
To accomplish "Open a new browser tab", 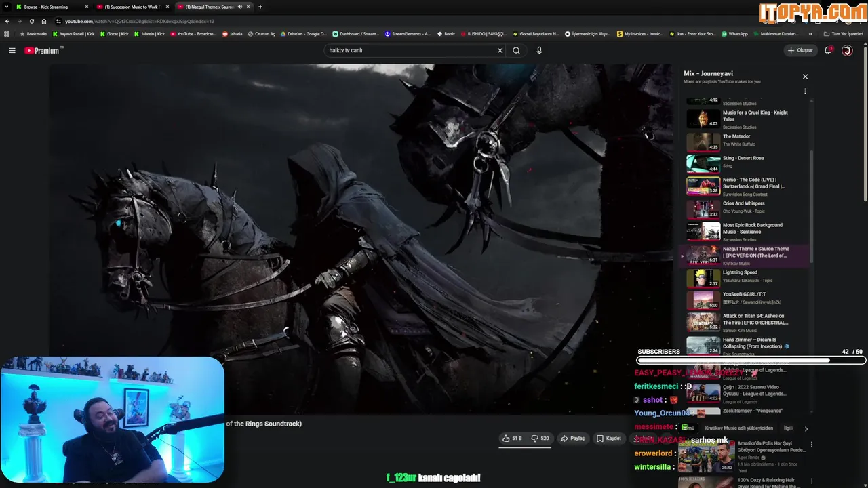I will [260, 7].
